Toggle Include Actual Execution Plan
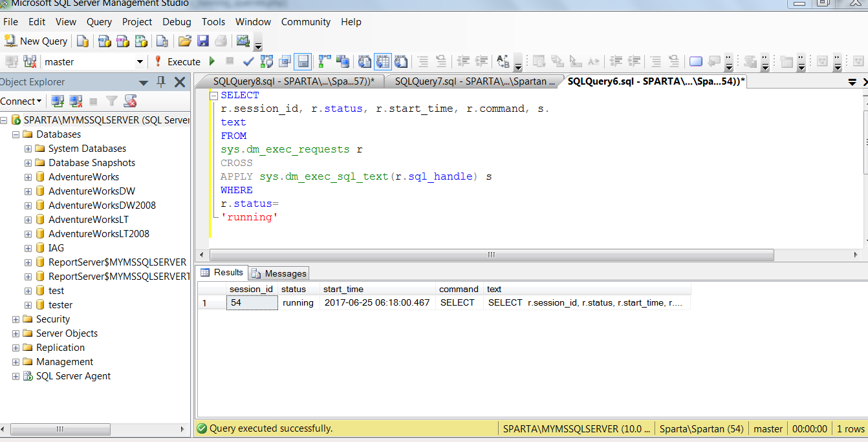 pyautogui.click(x=324, y=62)
